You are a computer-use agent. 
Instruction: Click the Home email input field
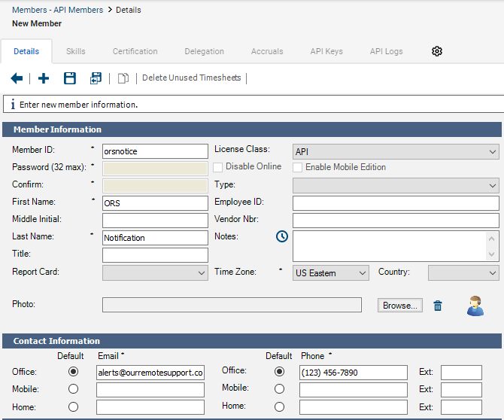click(150, 407)
